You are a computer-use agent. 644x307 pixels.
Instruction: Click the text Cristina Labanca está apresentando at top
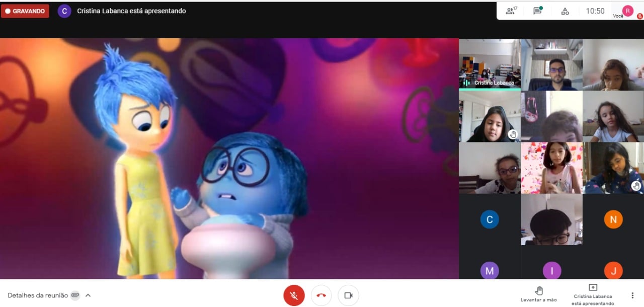point(131,11)
